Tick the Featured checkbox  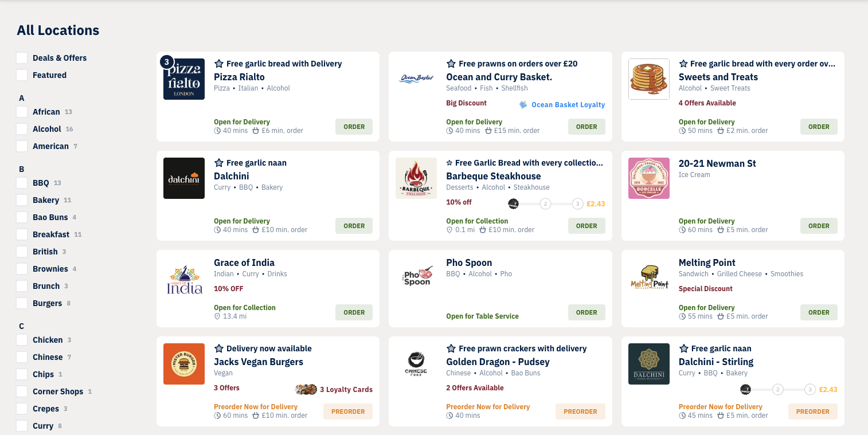pos(22,75)
